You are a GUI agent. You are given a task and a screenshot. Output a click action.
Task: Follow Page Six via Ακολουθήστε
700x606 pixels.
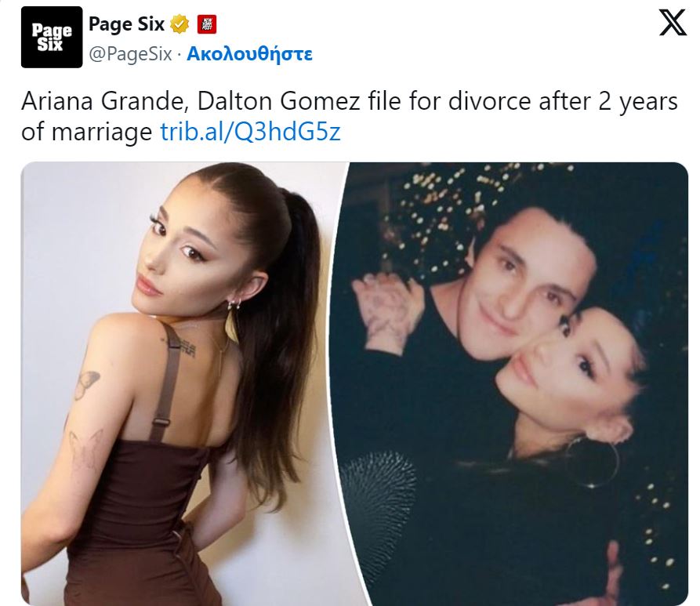pos(249,53)
